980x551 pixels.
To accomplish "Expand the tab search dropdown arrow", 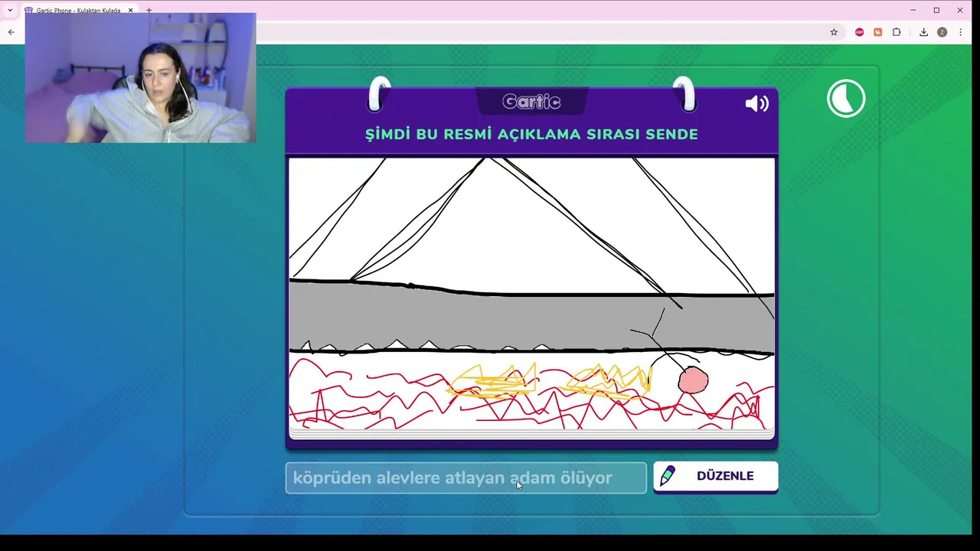I will tap(10, 10).
